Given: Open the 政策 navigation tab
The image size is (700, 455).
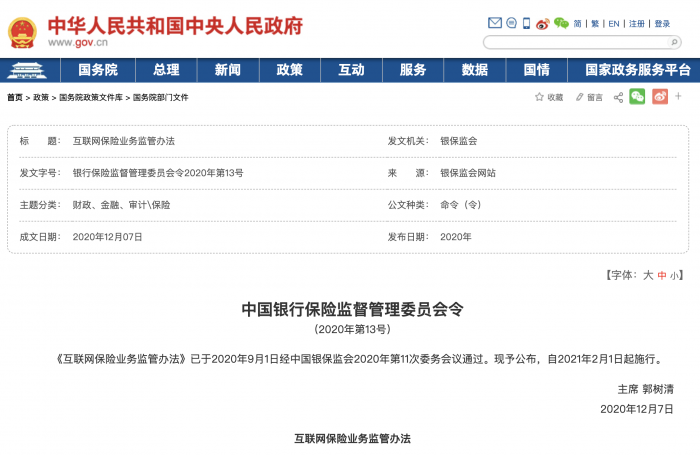Looking at the screenshot, I should 289,70.
